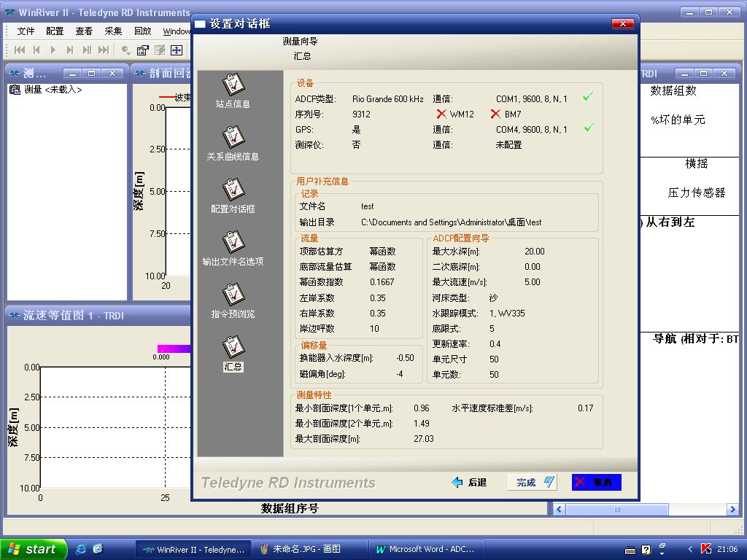Open the 关系曲线信息 wizard page
This screenshot has height=560, width=747.
point(233,139)
